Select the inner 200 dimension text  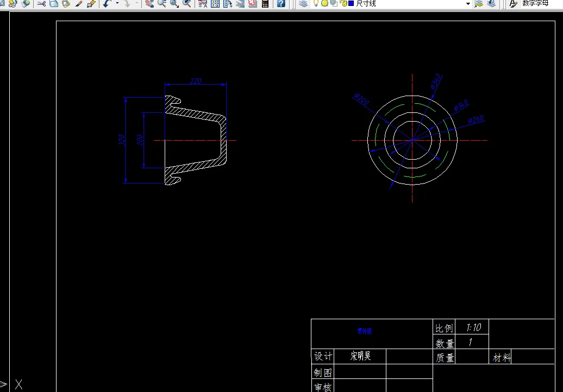coord(140,140)
